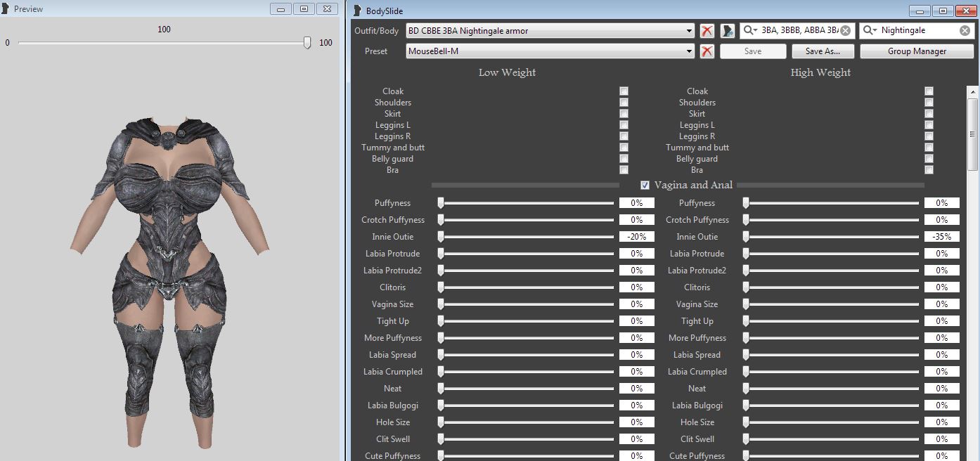Click into the Nightingale outfit filter field
The height and width of the screenshot is (461, 980).
coord(917,31)
